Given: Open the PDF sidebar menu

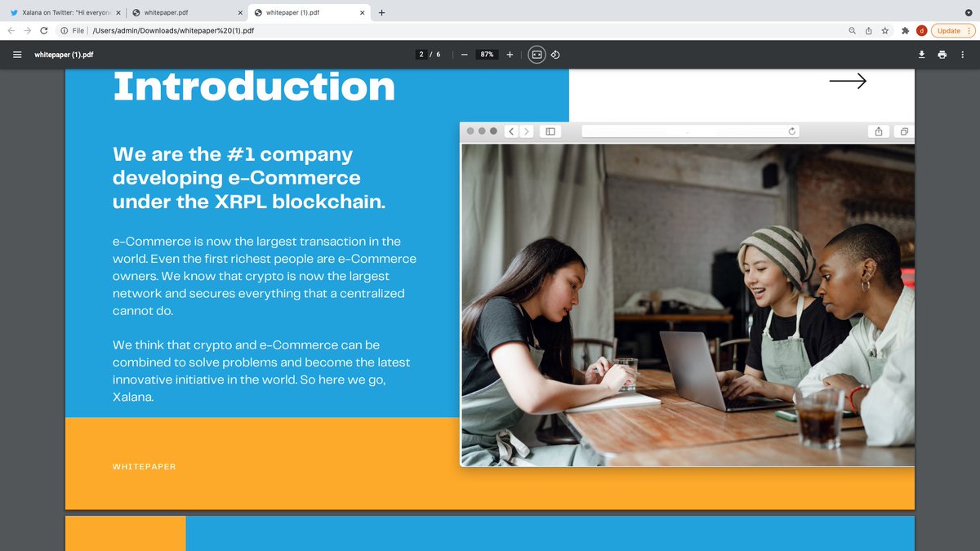Looking at the screenshot, I should (17, 55).
